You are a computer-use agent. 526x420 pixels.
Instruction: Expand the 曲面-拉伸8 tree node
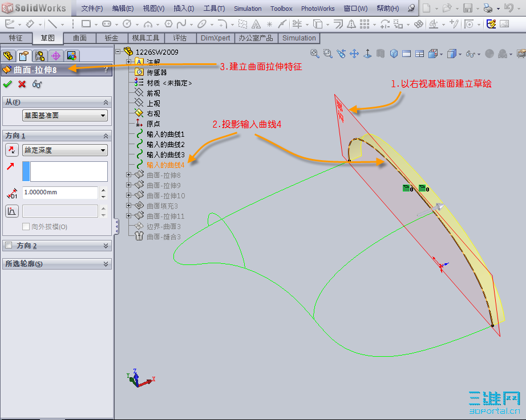[x=128, y=174]
